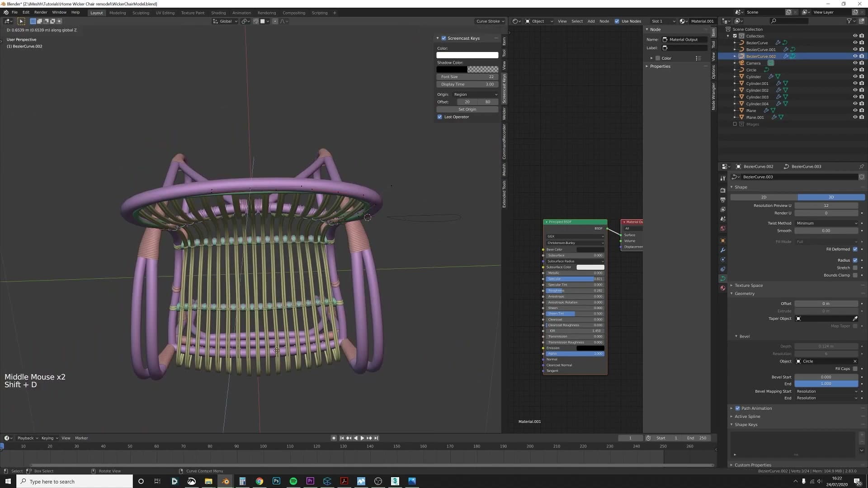The height and width of the screenshot is (488, 868).
Task: Select the 3D shape button
Action: click(x=831, y=197)
